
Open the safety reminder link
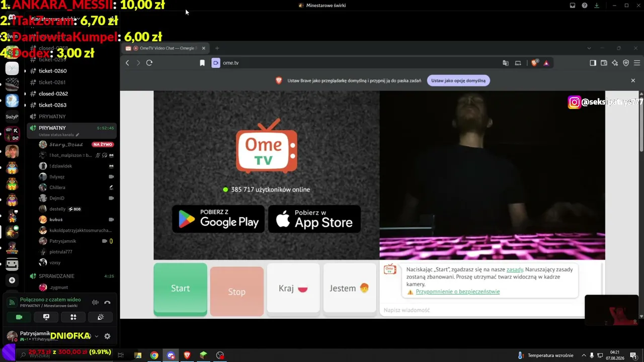click(x=458, y=292)
